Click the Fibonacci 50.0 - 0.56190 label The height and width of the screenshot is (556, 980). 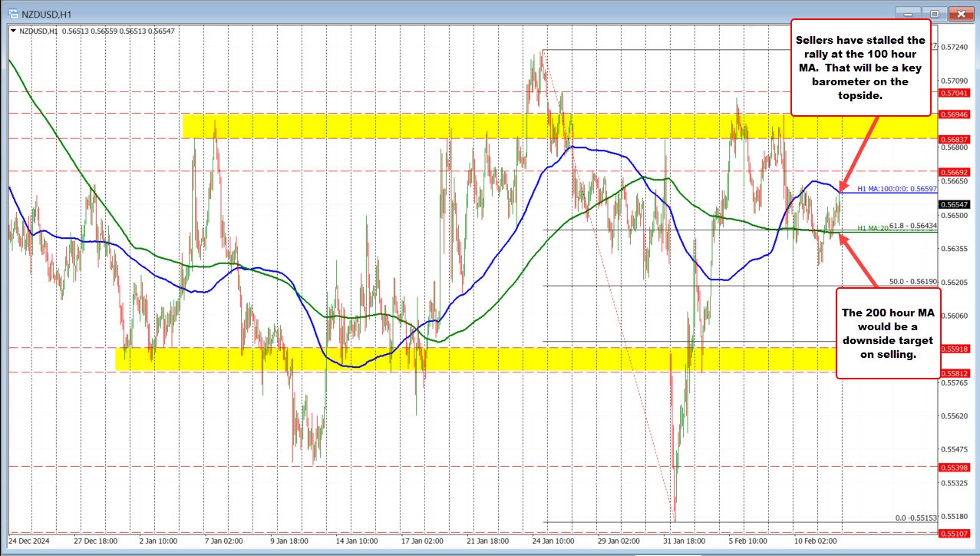(x=913, y=282)
